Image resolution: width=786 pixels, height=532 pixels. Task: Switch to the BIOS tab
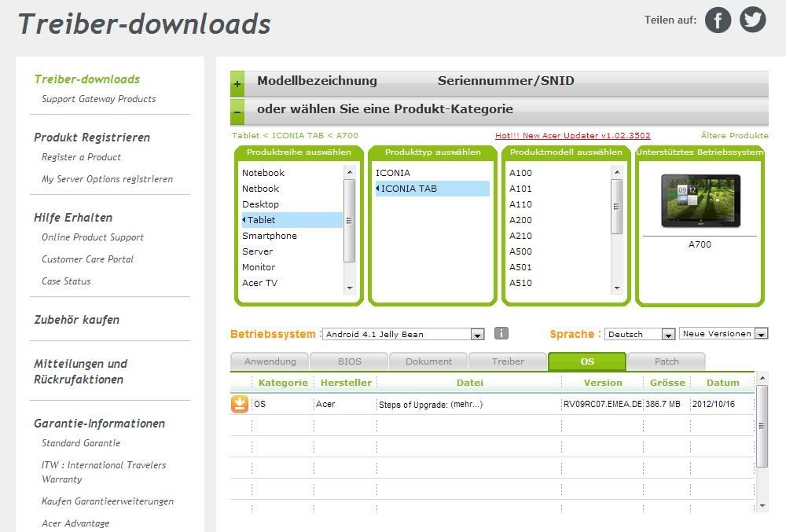coord(350,361)
